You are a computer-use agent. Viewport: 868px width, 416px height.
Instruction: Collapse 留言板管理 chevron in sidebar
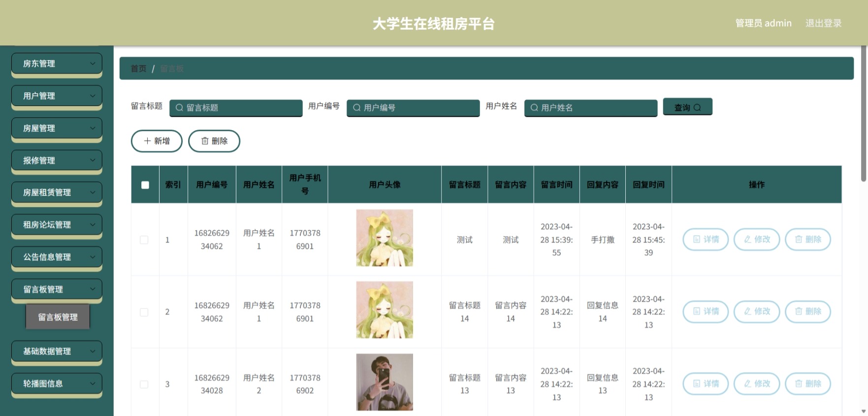click(x=93, y=289)
